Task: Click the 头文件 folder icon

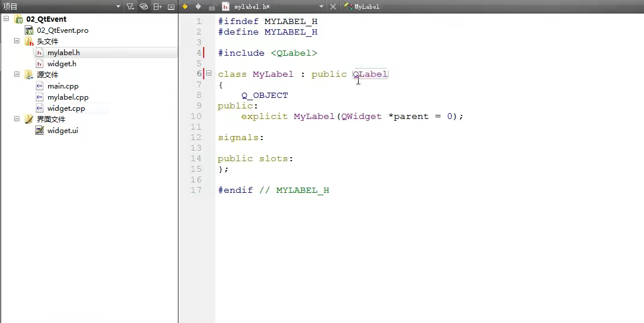Action: (x=29, y=42)
